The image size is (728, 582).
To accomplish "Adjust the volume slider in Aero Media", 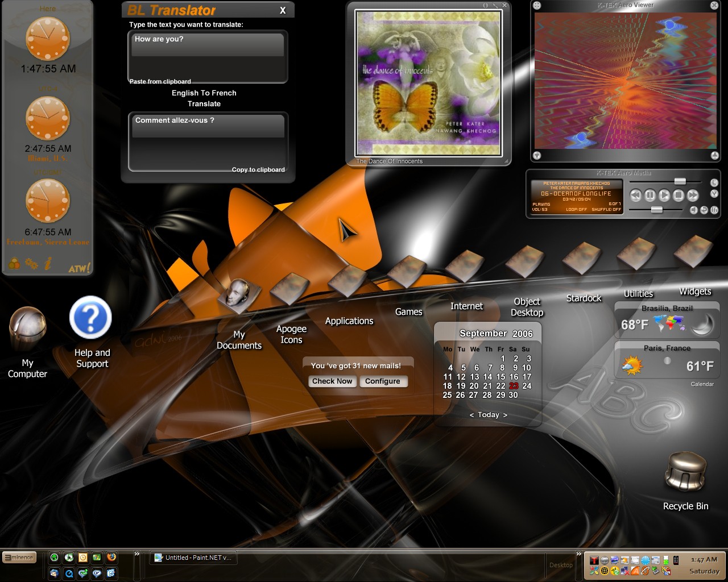I will click(657, 210).
